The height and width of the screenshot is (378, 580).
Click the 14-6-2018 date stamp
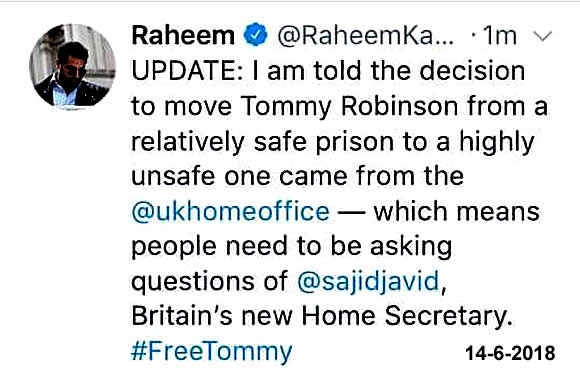[510, 352]
